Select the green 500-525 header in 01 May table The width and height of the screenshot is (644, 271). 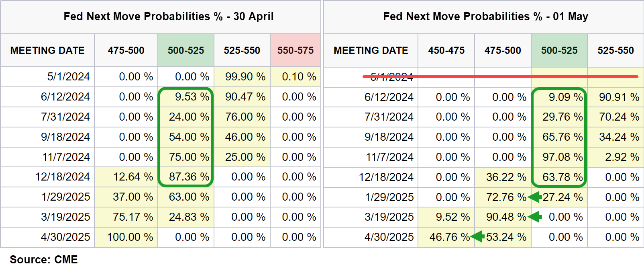tap(559, 50)
